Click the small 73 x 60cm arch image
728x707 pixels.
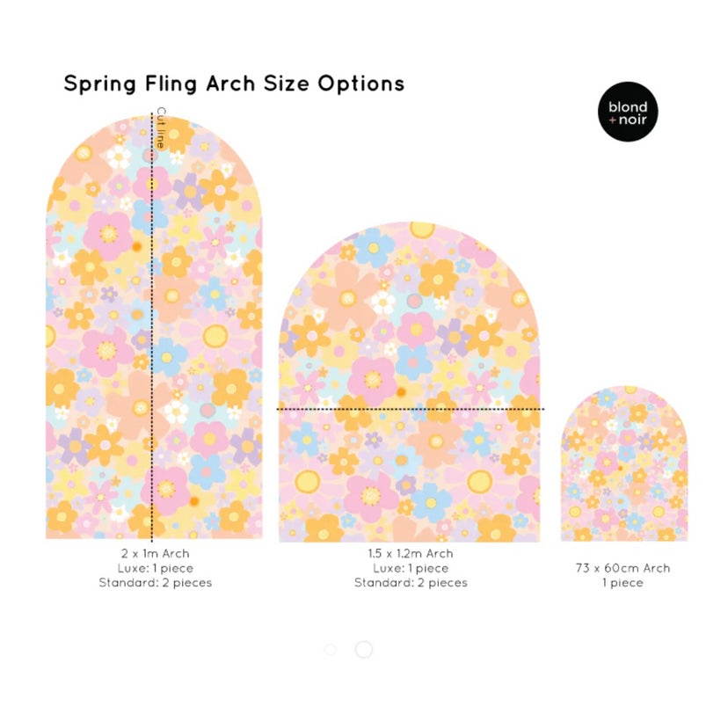click(624, 466)
